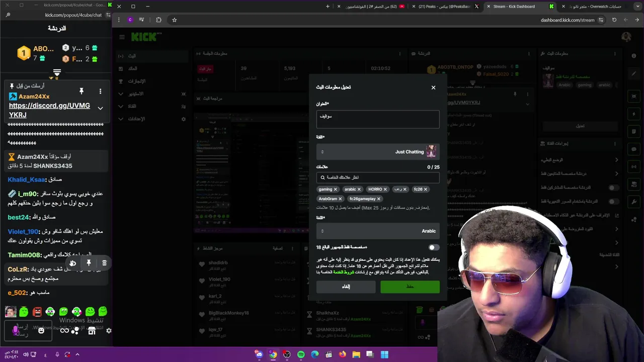The width and height of the screenshot is (644, 362).
Task: Pin the CoLzR chat message
Action: point(89,263)
